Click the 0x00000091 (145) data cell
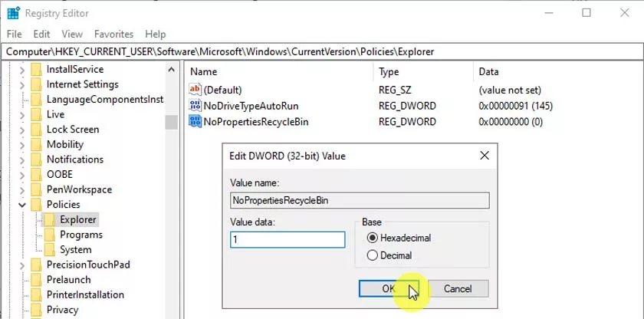 tap(516, 106)
